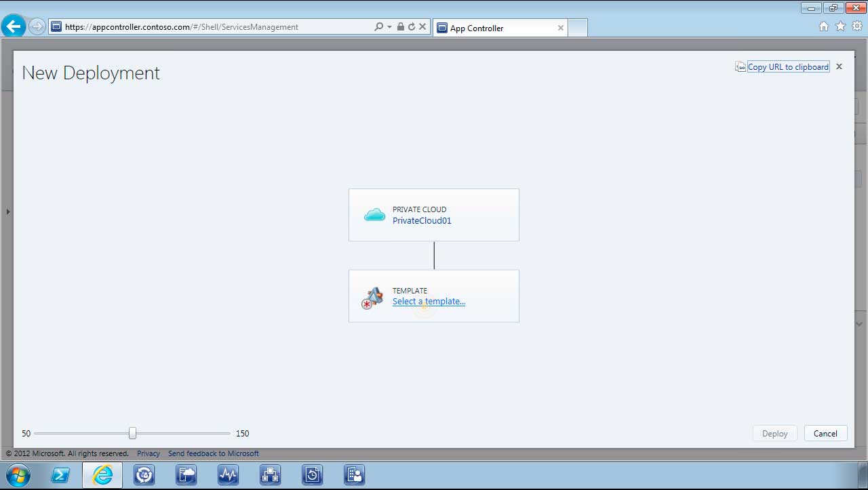Click in the browser URL address field
This screenshot has height=490, width=868.
(x=217, y=27)
